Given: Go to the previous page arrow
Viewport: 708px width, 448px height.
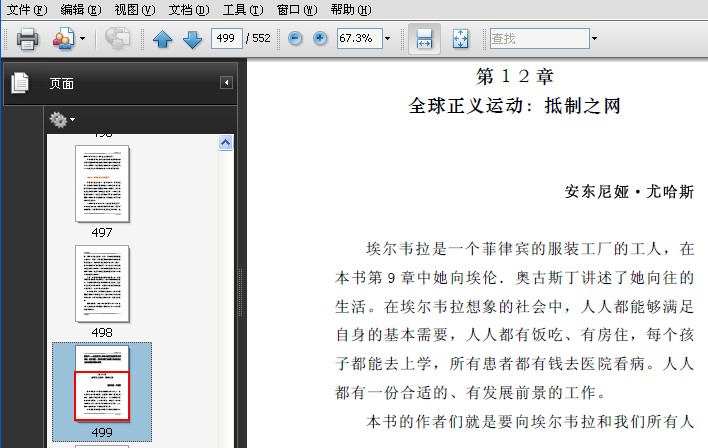Looking at the screenshot, I should pos(163,39).
